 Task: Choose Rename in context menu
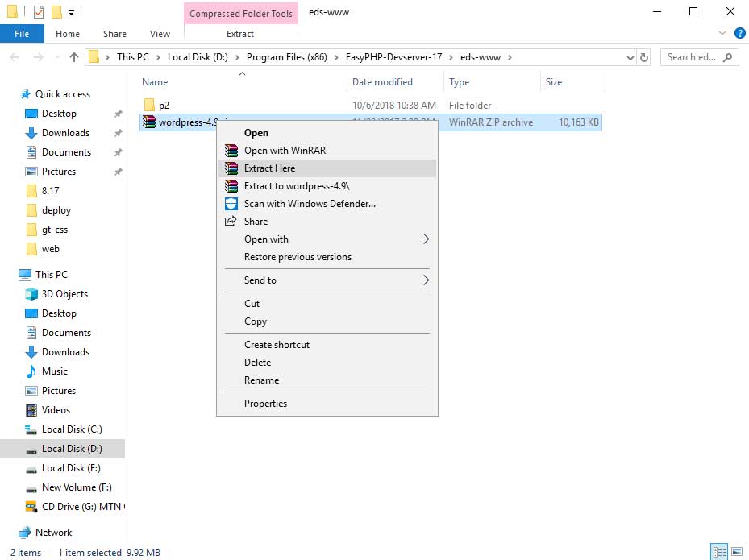327,380
